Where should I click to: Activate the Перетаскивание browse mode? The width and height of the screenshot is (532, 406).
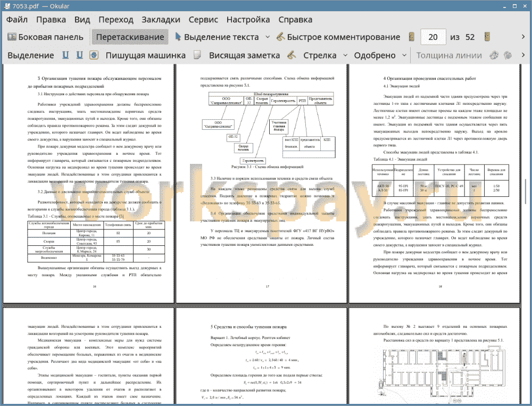point(130,37)
